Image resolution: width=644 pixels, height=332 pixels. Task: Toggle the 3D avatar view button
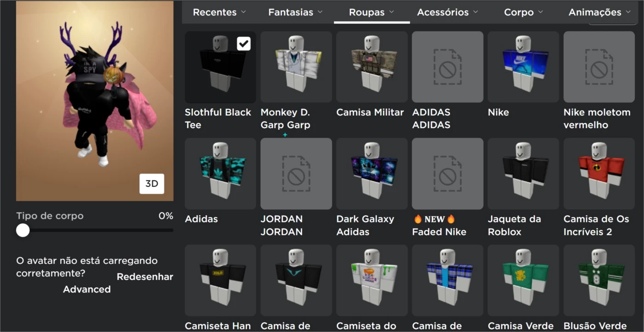[x=152, y=184]
